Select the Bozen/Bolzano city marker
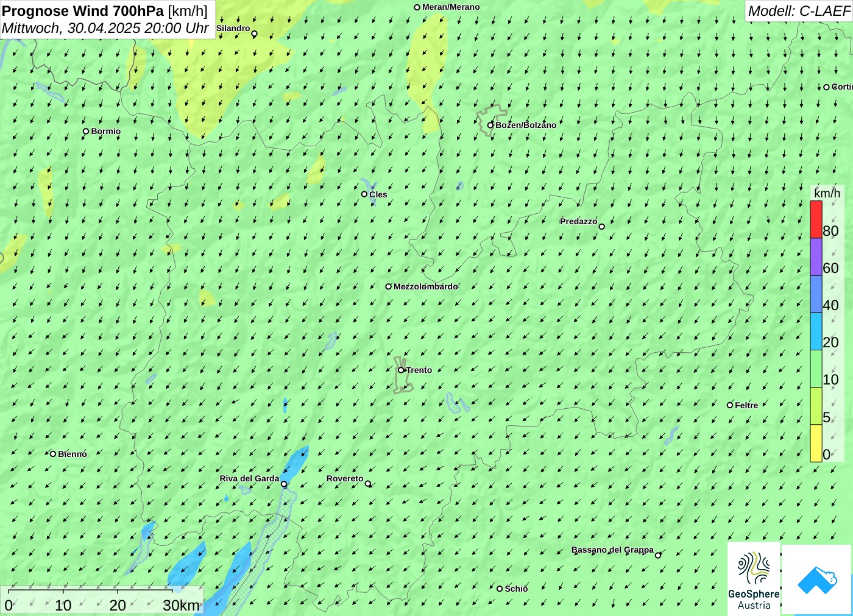The image size is (853, 616). [490, 125]
